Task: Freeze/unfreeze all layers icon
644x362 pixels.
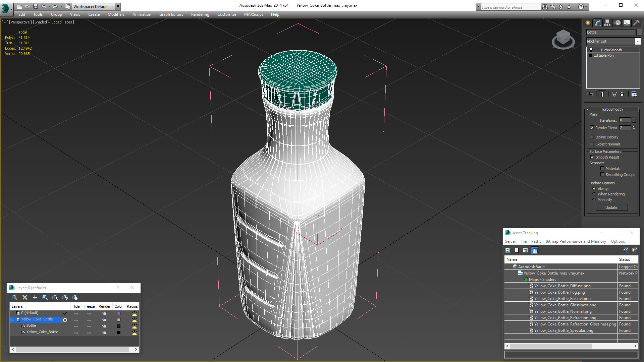Action: 75,297
